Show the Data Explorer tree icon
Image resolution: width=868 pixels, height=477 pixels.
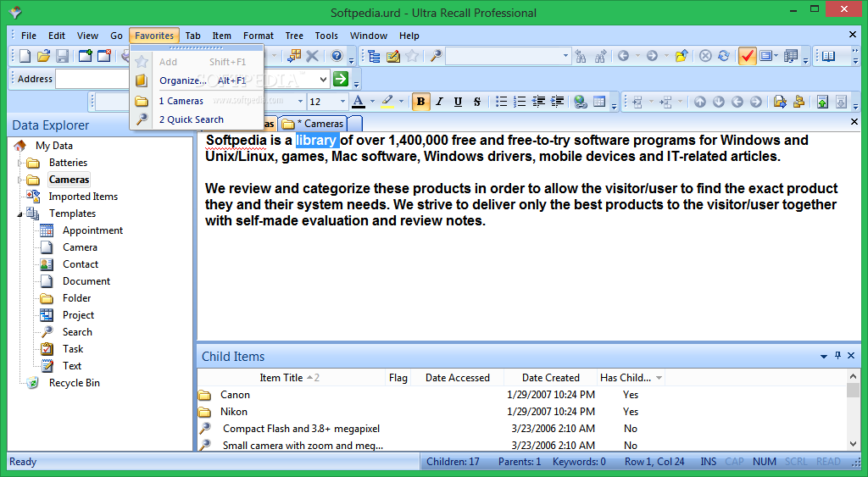(374, 56)
